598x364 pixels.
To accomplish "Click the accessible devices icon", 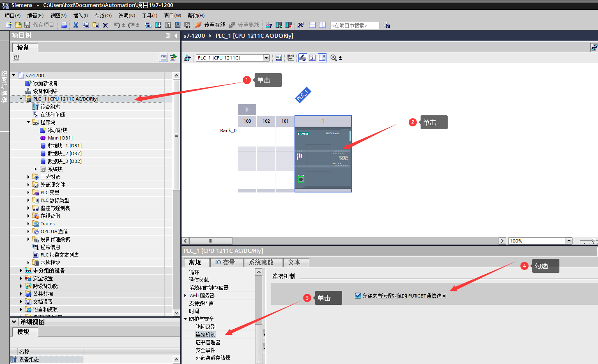I will tap(269, 25).
